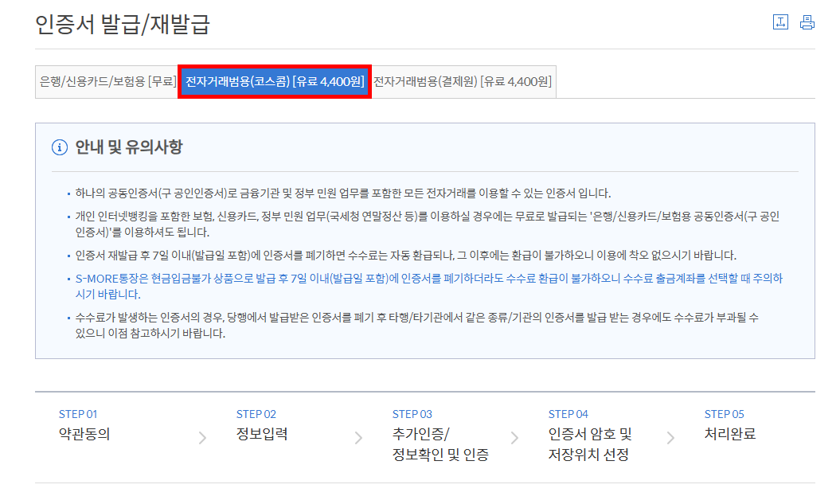840x504 pixels.
Task: Click STEP 01 약관동의 step
Action: 84,424
